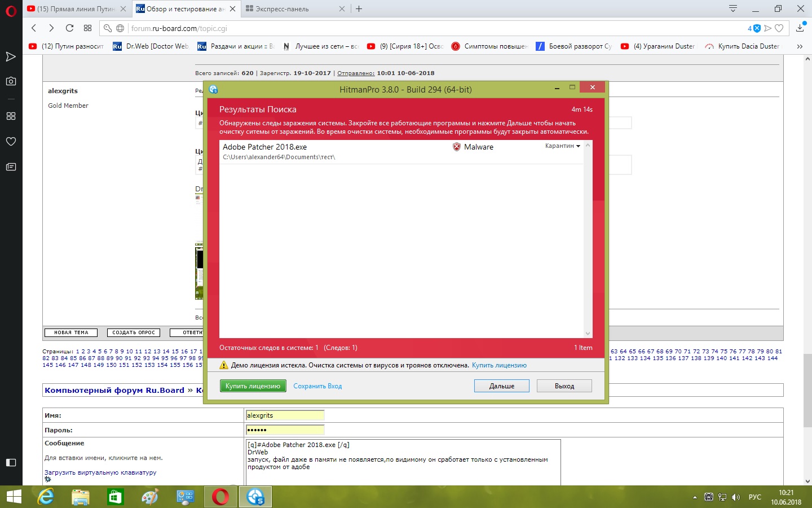Click the page scrollbar up arrow
The image size is (812, 508).
tap(807, 59)
